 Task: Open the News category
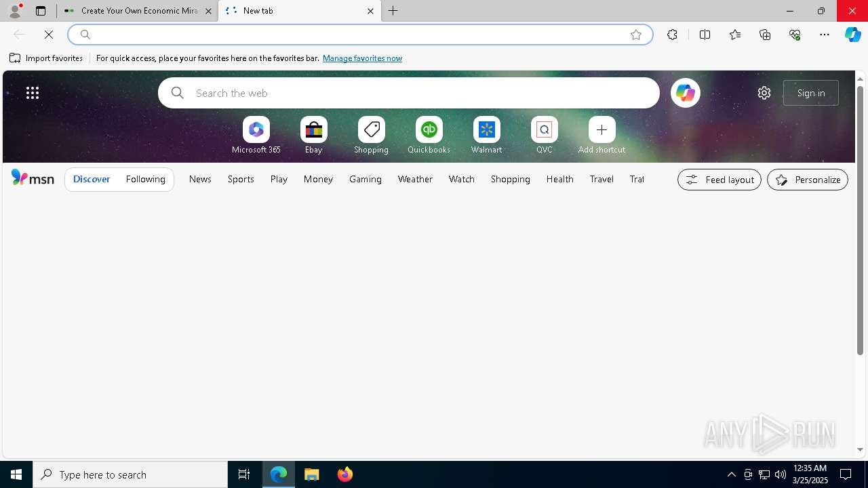pyautogui.click(x=200, y=179)
